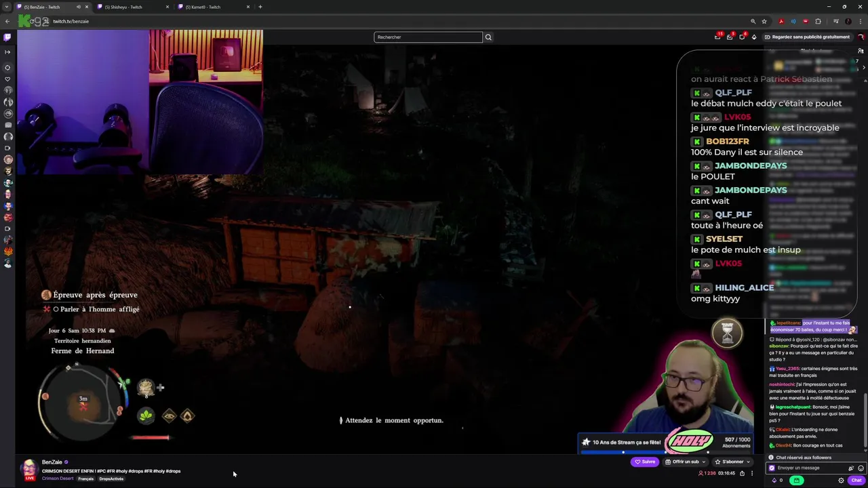This screenshot has height=488, width=868.
Task: Focus the Rechercher search field
Action: pos(428,37)
